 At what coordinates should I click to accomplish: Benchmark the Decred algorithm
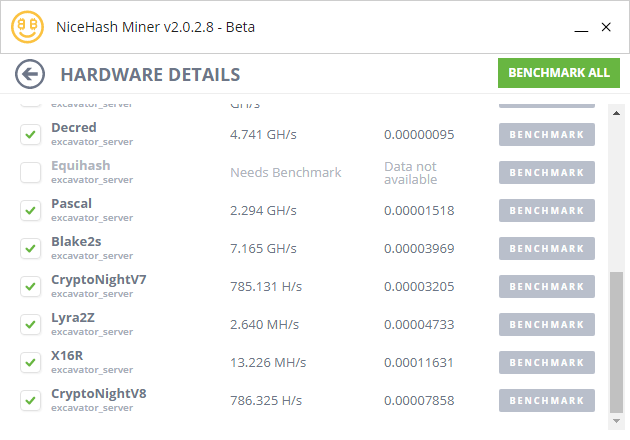click(x=547, y=134)
